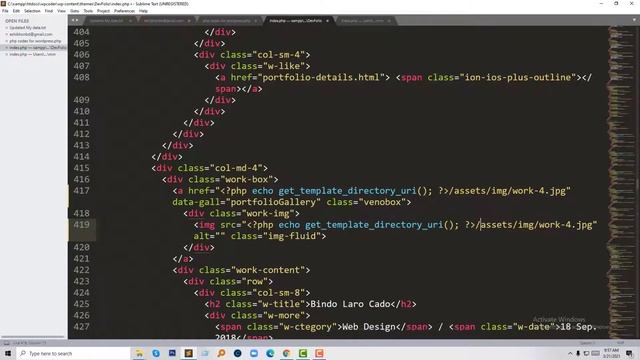Click line number 425 in the gutter

click(x=82, y=304)
